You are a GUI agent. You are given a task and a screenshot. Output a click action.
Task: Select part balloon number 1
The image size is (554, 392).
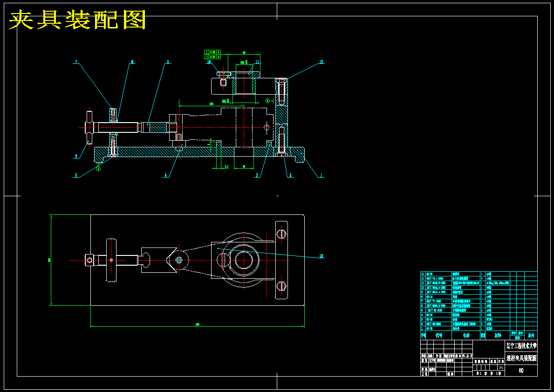pos(321,175)
